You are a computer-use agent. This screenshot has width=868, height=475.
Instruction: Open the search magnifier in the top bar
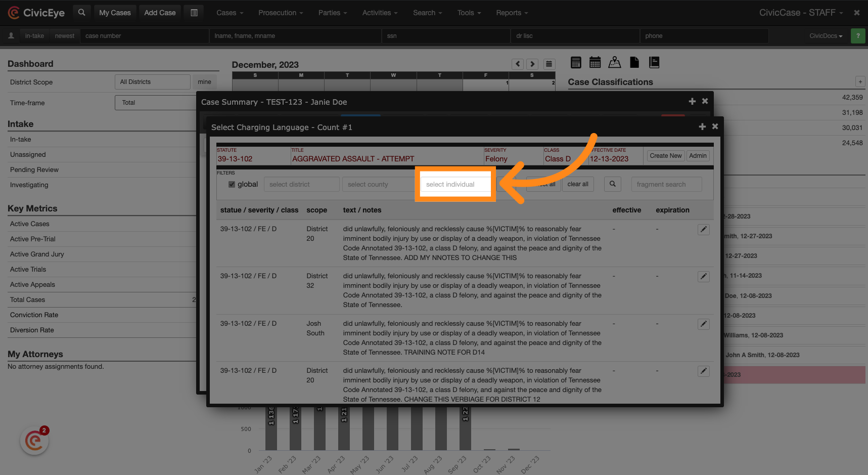81,13
